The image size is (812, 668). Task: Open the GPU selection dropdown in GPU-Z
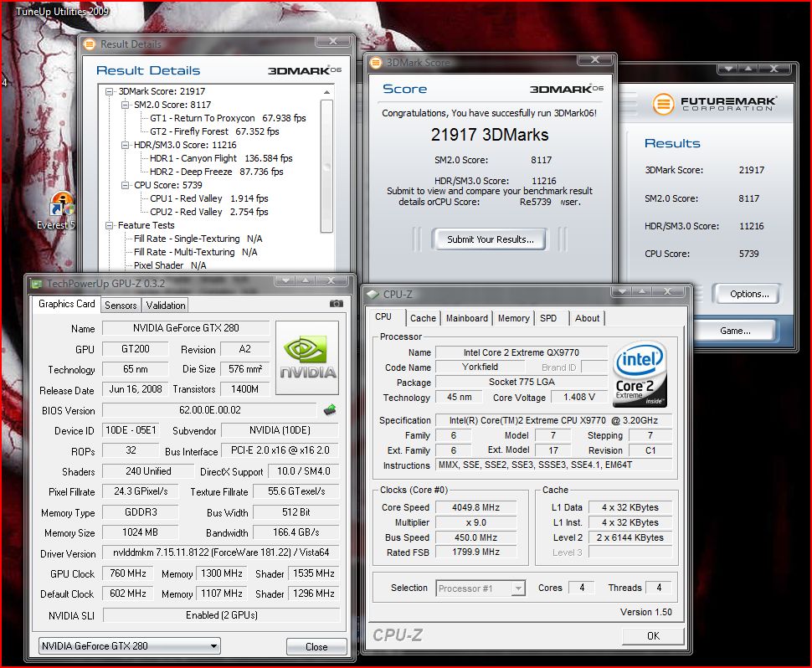130,646
